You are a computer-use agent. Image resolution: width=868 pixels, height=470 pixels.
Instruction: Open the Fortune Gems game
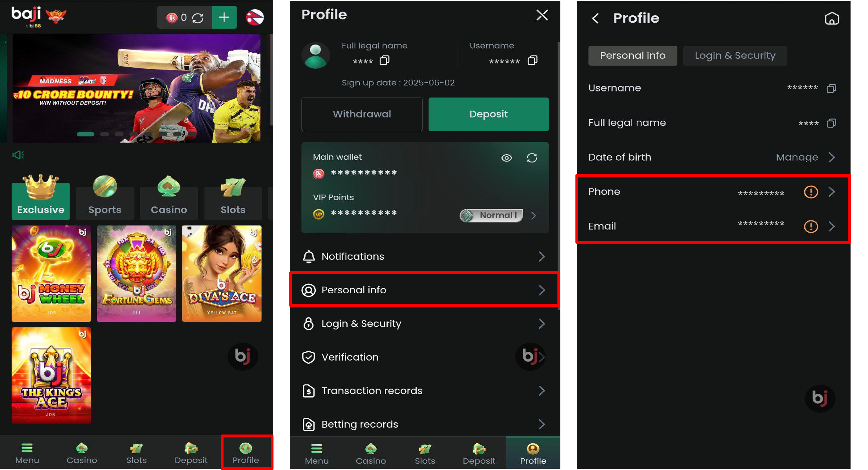click(x=136, y=273)
